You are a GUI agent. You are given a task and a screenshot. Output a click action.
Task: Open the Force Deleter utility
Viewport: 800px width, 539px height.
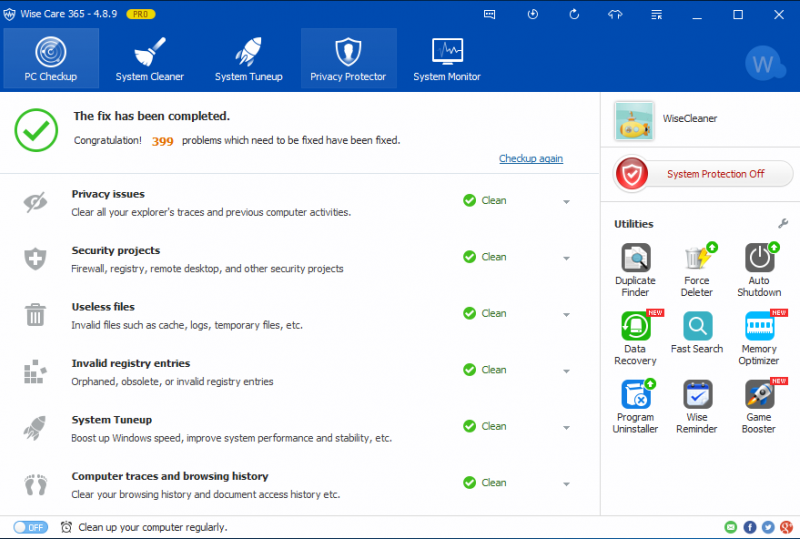click(697, 270)
